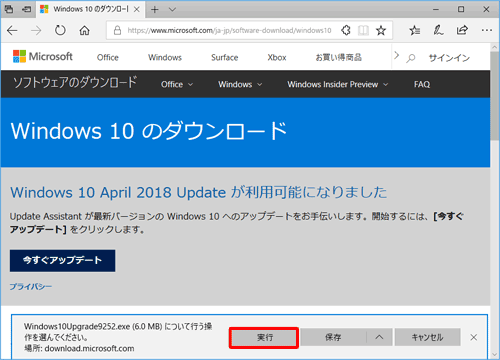Screen dimensions: 500x360
Task: Show tab previews chevron
Action: (172, 10)
